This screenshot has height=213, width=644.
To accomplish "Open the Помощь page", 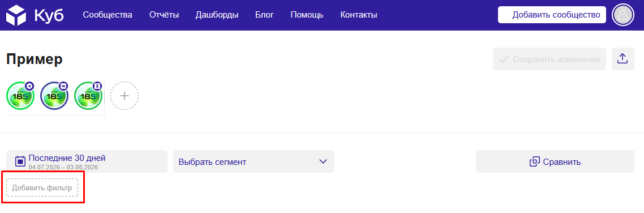I will (x=307, y=15).
